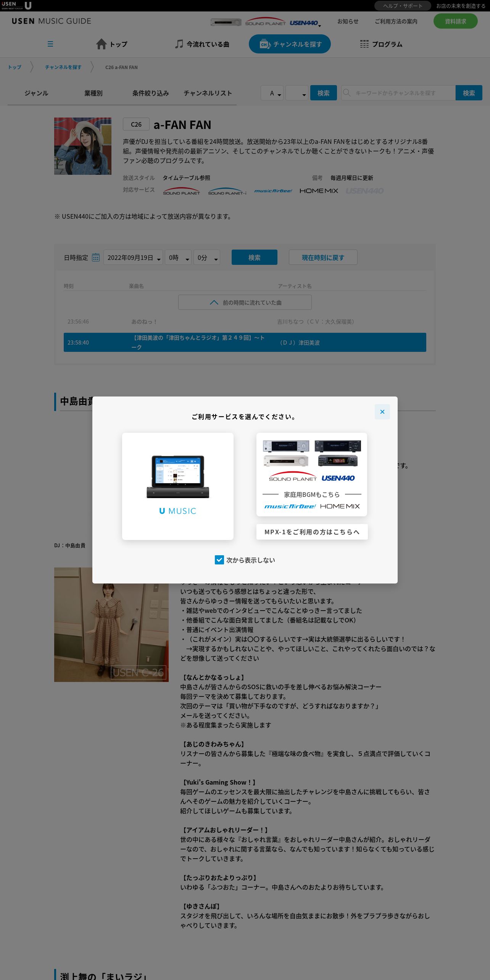Select the チャンネルリスト tab
Screen dimensions: 490x980
pyautogui.click(x=208, y=93)
